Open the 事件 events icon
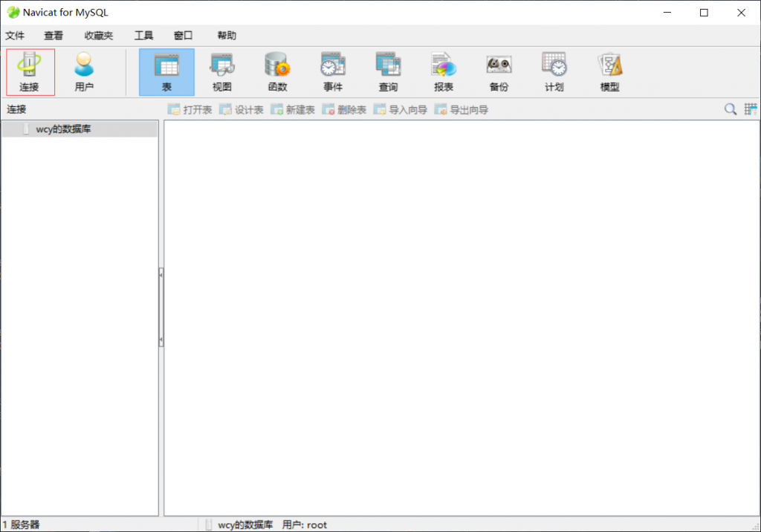The width and height of the screenshot is (761, 532). coord(332,72)
